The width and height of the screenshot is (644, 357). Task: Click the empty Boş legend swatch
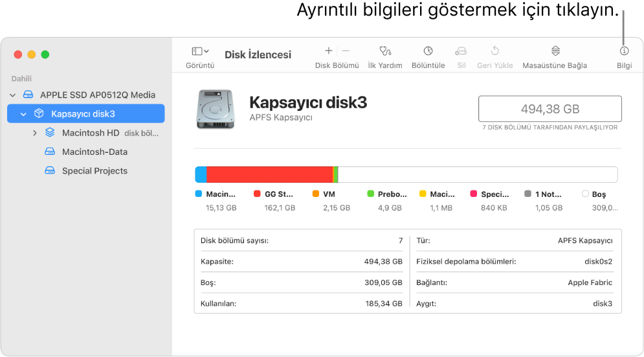(585, 194)
